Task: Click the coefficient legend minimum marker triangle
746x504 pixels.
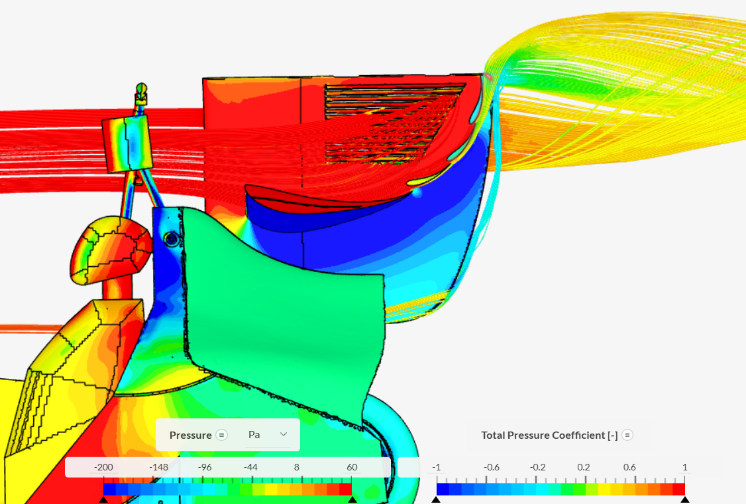Action: click(436, 499)
